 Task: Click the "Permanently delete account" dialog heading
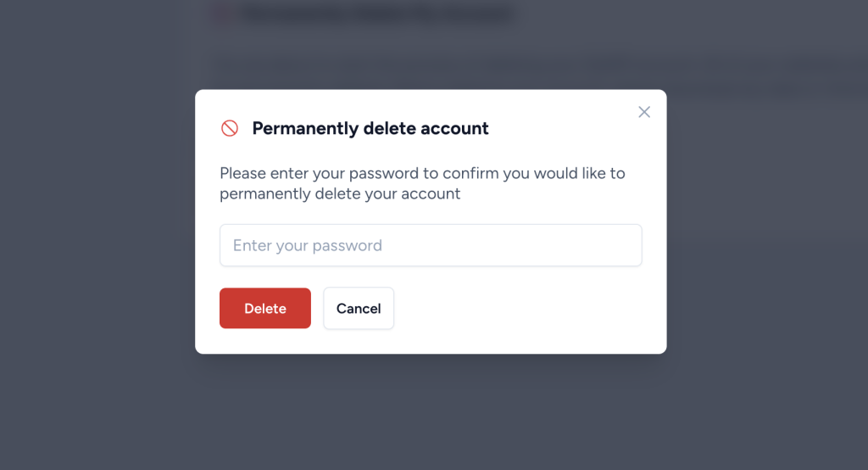coord(370,129)
